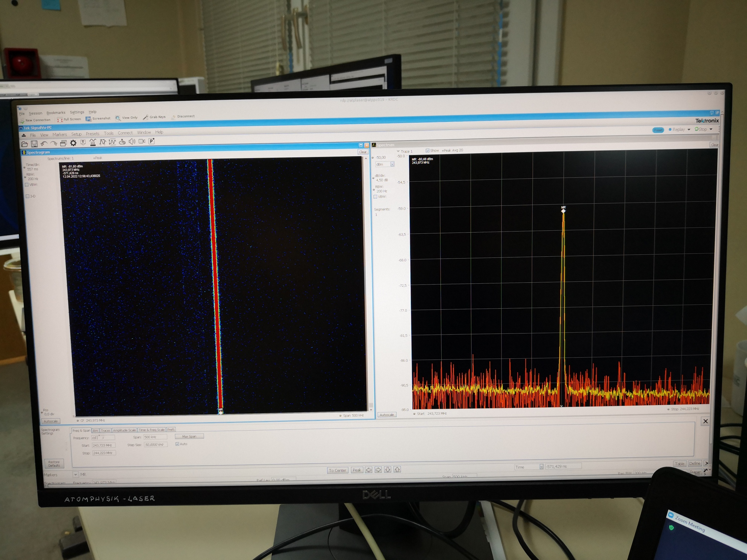Image resolution: width=747 pixels, height=560 pixels.
Task: Open the Presets menu
Action: pos(92,134)
